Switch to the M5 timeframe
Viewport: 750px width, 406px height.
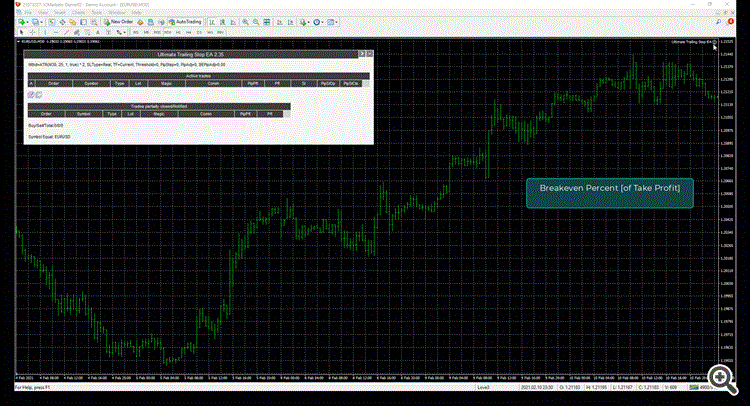point(146,33)
